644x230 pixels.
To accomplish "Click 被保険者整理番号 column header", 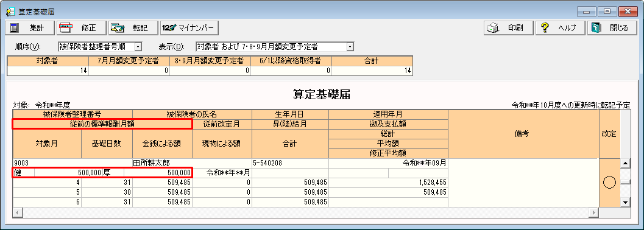I will pyautogui.click(x=73, y=114).
